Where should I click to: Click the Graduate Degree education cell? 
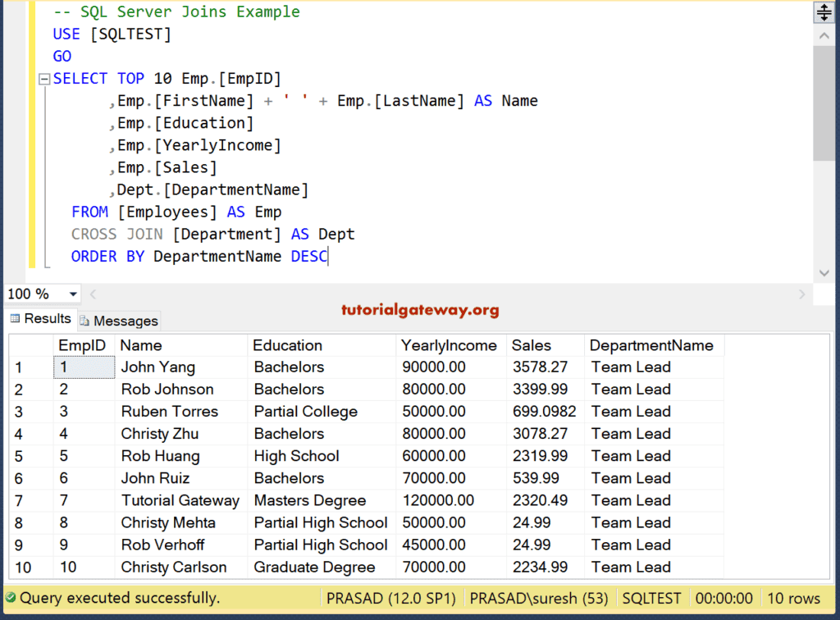[314, 567]
